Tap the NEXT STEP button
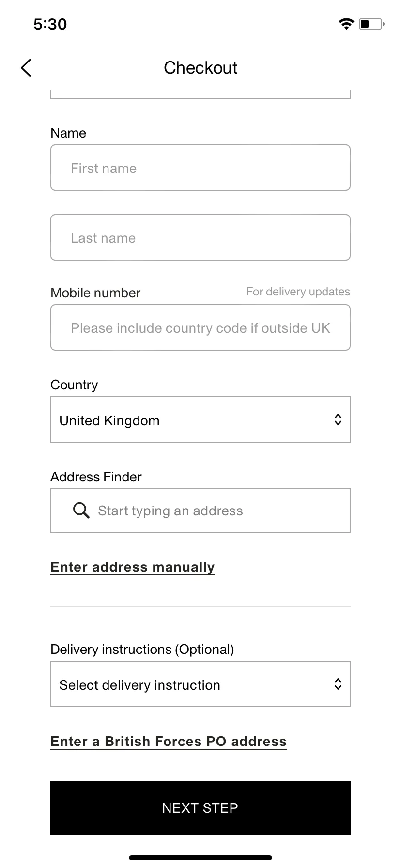This screenshot has height=868, width=401. 200,808
